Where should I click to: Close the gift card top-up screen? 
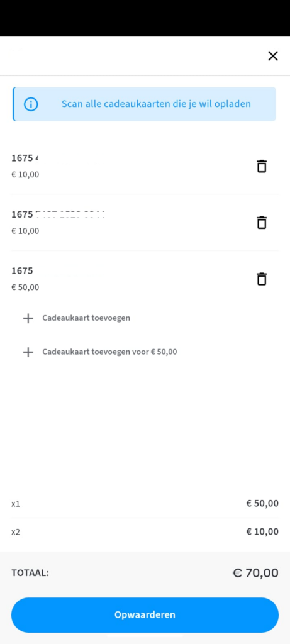pyautogui.click(x=273, y=56)
